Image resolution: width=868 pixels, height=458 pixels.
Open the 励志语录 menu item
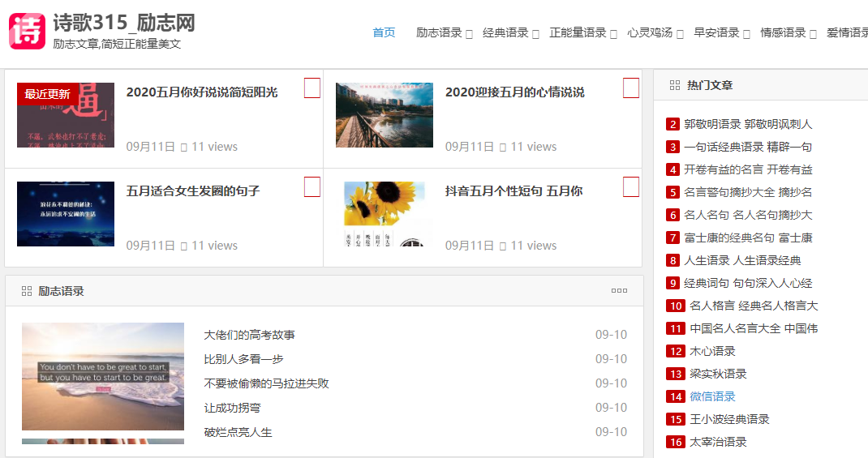[x=439, y=32]
